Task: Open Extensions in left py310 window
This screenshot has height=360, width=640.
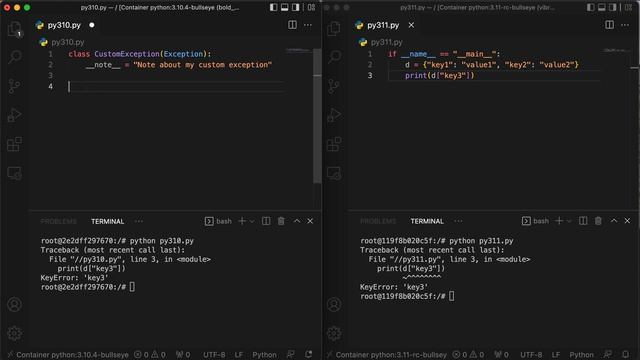Action: tap(14, 144)
